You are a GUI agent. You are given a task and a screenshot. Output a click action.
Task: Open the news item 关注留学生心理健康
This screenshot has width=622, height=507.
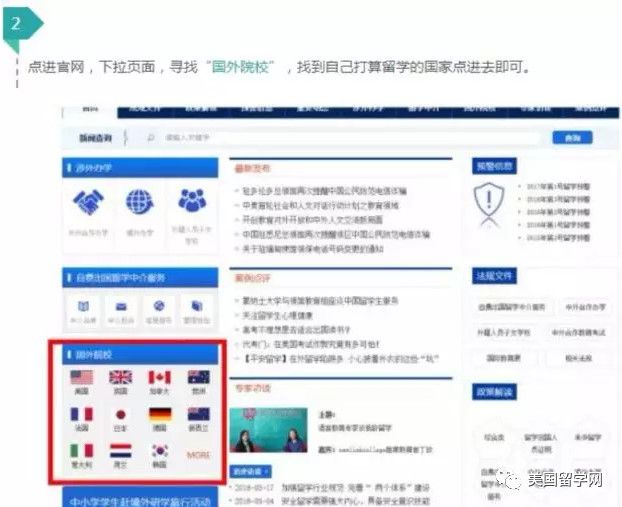278,315
